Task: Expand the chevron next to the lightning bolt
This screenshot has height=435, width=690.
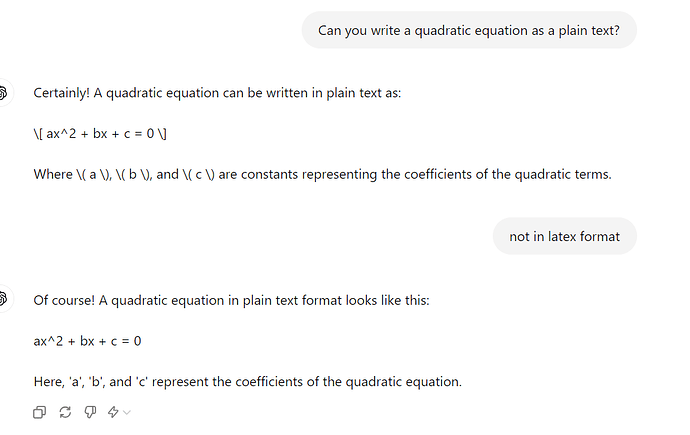Action: pyautogui.click(x=127, y=413)
